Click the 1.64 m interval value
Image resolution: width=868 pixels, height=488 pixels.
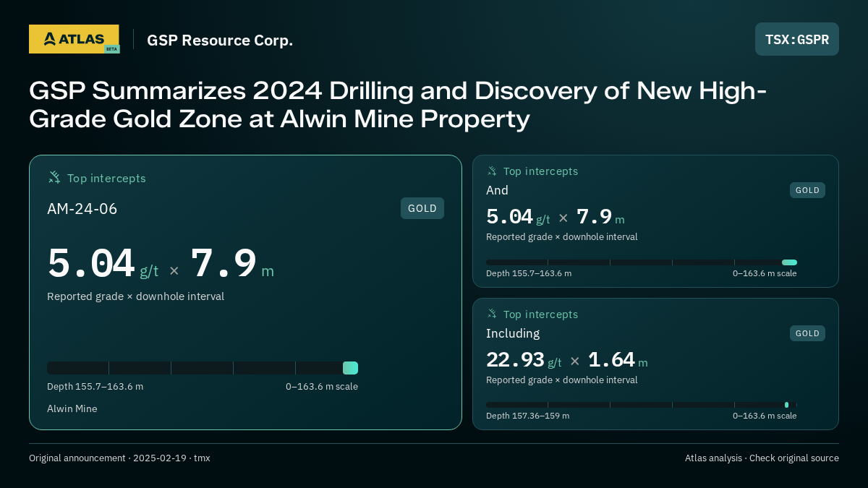click(x=618, y=360)
